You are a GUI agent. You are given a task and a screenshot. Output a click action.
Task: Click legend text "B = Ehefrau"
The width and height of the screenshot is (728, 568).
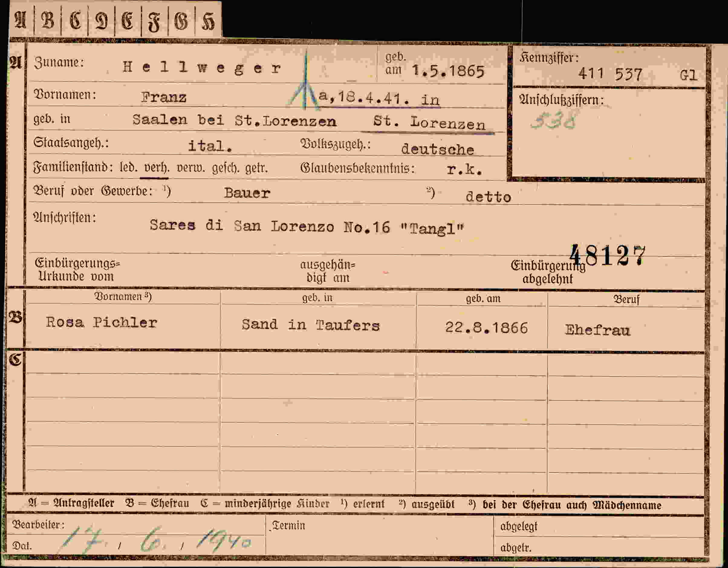pos(157,503)
